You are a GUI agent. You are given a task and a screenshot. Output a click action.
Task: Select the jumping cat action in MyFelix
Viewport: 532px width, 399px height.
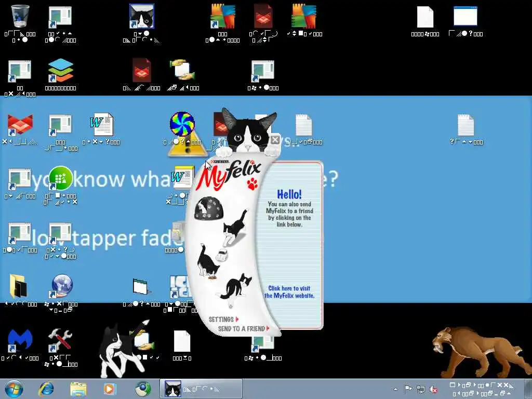[235, 228]
